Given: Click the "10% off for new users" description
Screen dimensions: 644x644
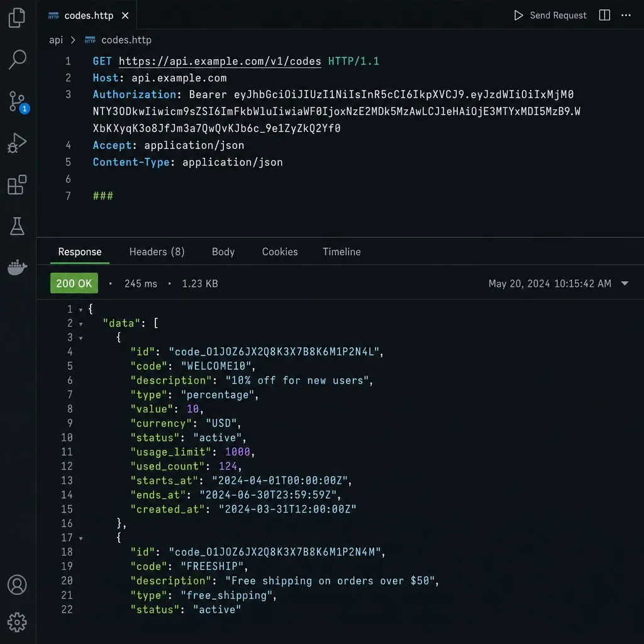Looking at the screenshot, I should [297, 380].
